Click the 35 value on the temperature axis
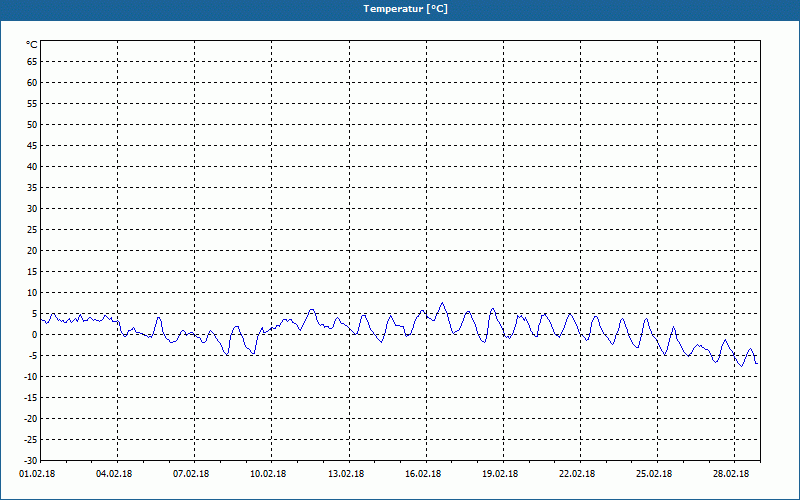 tap(32, 188)
